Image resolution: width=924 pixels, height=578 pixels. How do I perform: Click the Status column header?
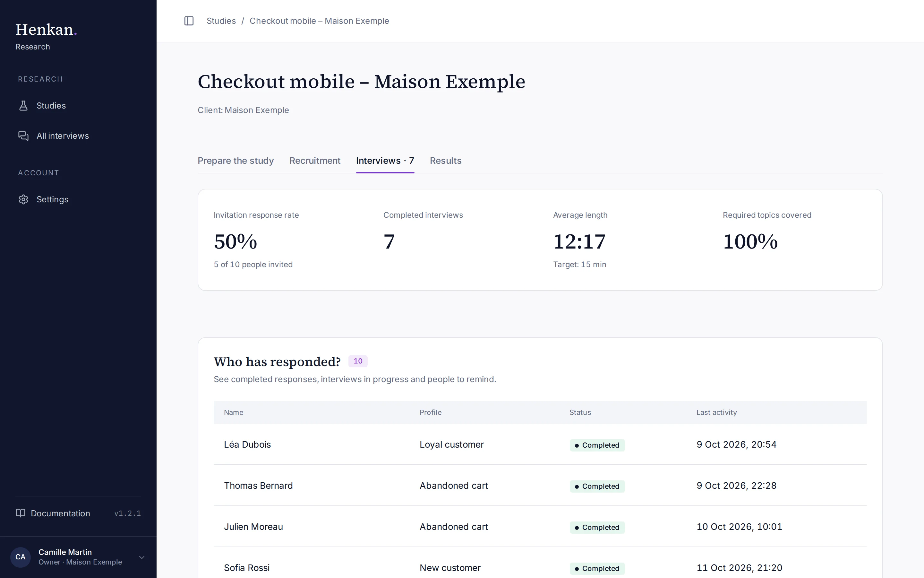580,413
